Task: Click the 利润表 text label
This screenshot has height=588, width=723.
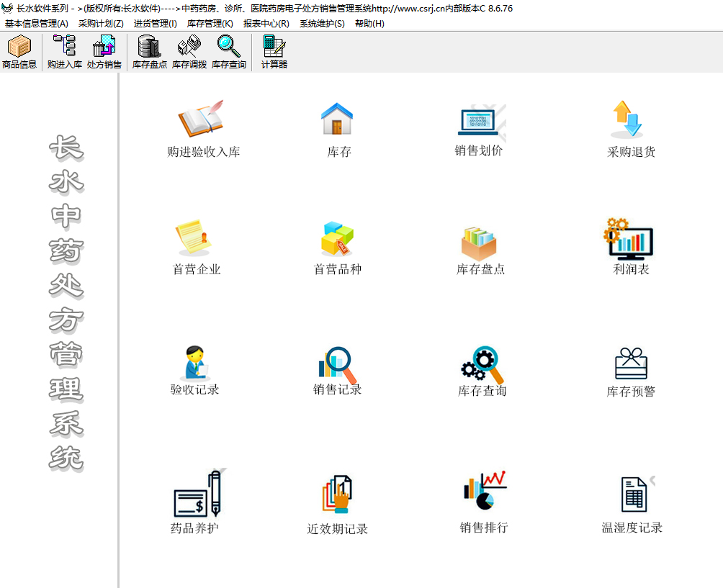Action: coord(631,269)
